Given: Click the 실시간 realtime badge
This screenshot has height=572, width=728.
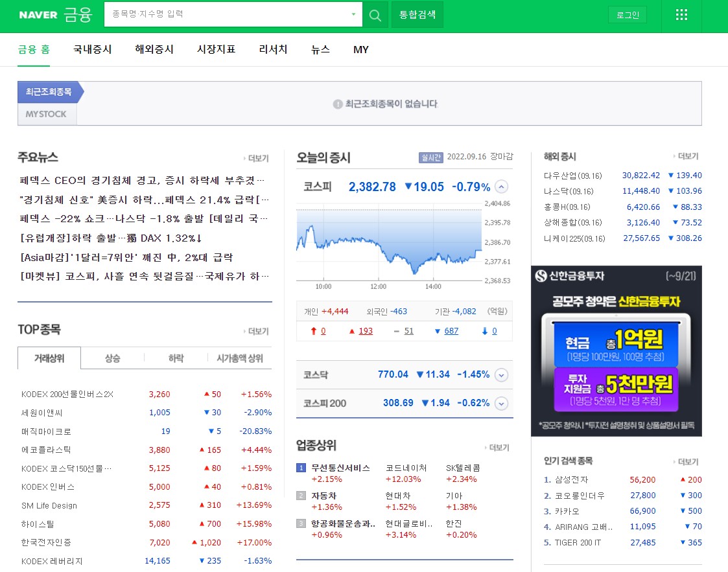Looking at the screenshot, I should [x=431, y=157].
